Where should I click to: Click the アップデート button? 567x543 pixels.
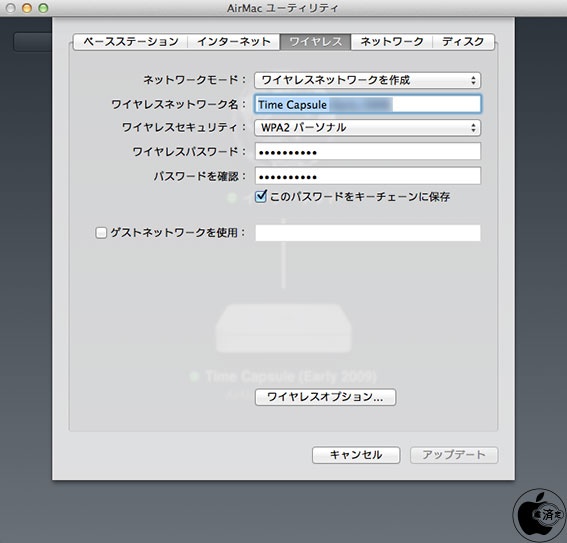[454, 455]
